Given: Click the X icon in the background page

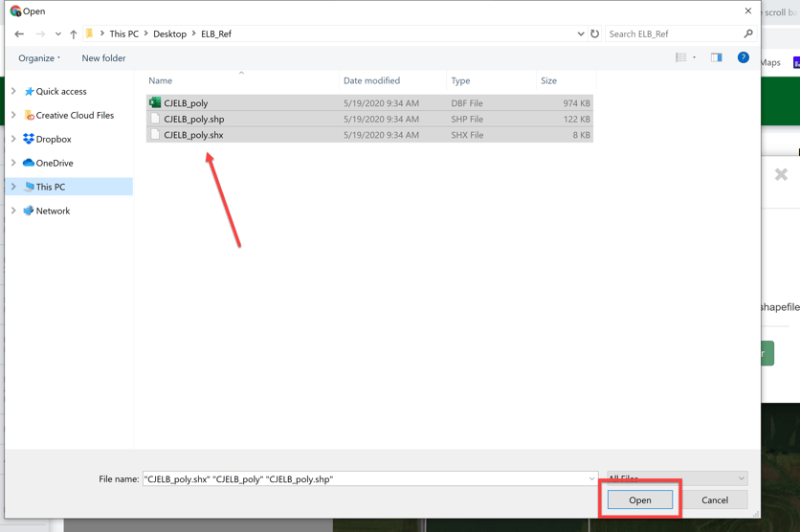Looking at the screenshot, I should point(781,174).
